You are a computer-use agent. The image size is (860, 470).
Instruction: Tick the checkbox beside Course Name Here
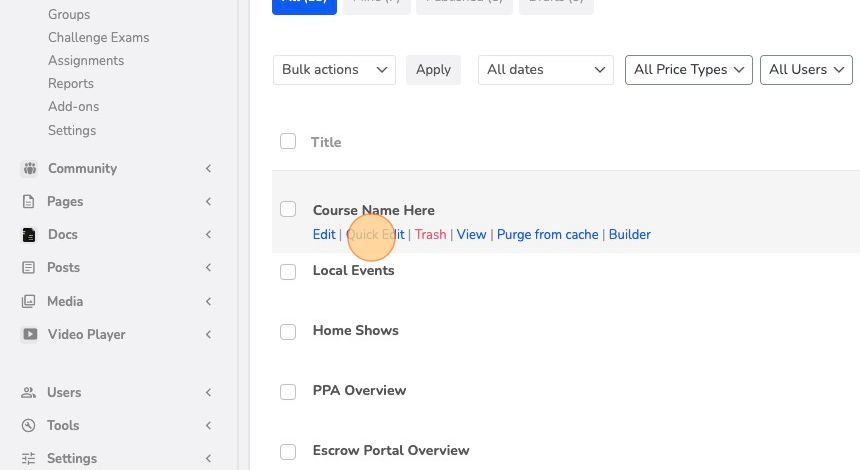[x=288, y=209]
